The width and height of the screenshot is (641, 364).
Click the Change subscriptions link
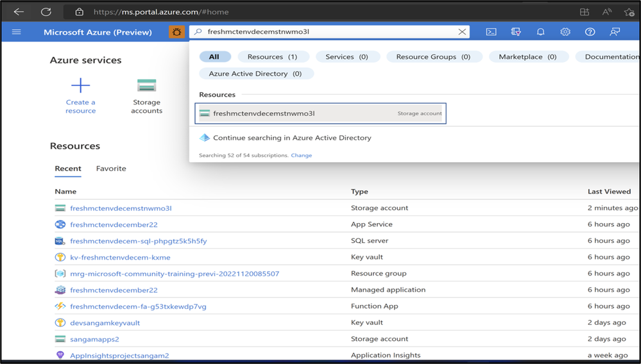tap(302, 156)
